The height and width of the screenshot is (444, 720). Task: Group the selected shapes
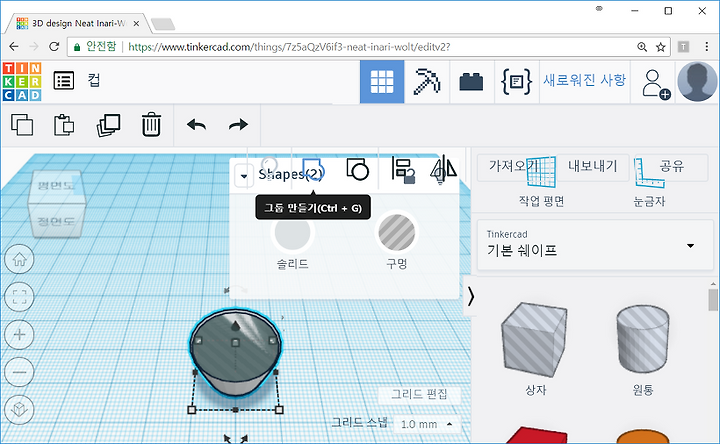[x=313, y=170]
